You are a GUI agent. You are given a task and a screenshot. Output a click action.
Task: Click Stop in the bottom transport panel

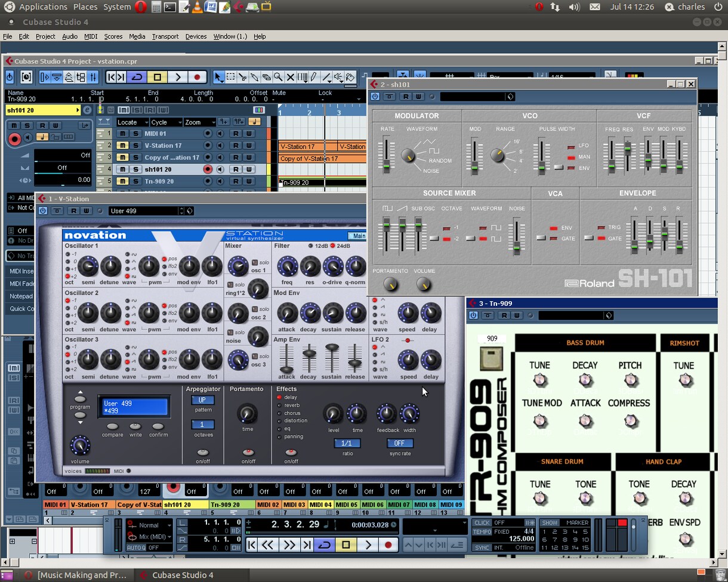[x=346, y=544]
